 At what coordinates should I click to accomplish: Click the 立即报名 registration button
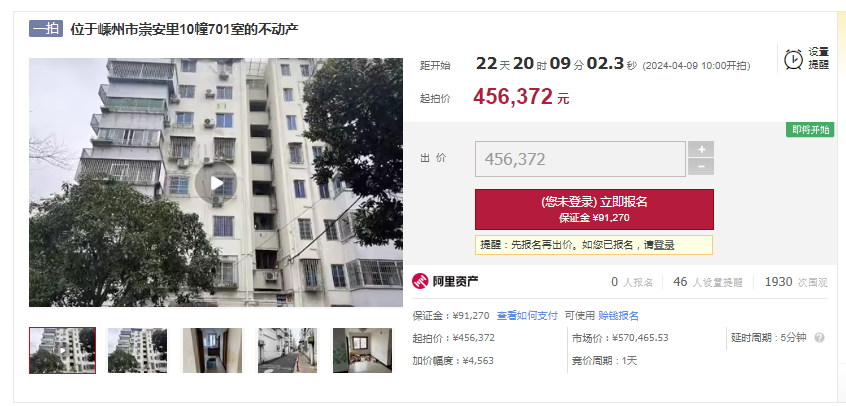[594, 209]
